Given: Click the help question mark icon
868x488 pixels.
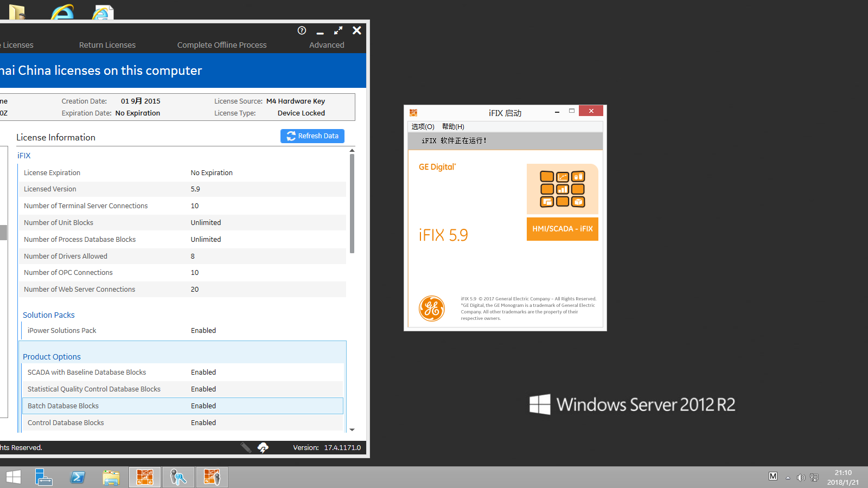Looking at the screenshot, I should point(302,30).
